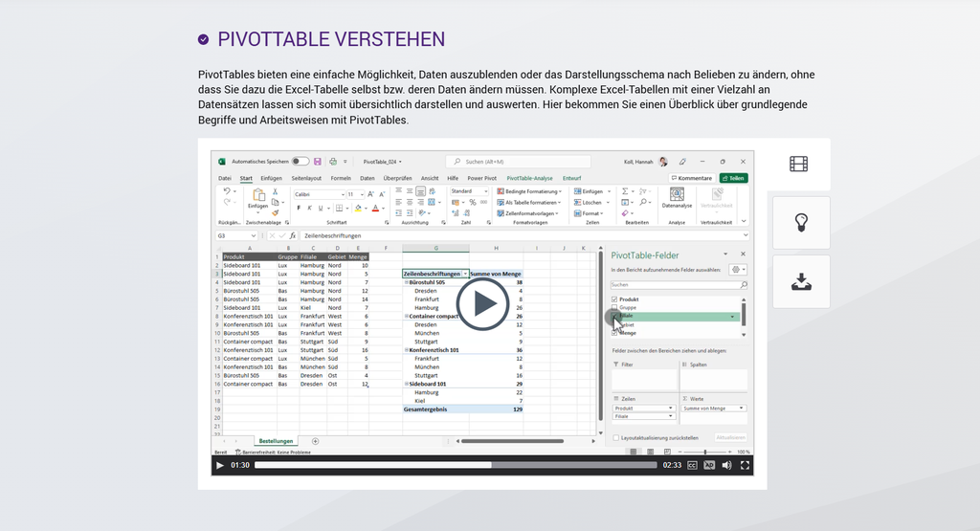This screenshot has width=980, height=531.
Task: Toggle underline with the U icon
Action: tap(321, 208)
